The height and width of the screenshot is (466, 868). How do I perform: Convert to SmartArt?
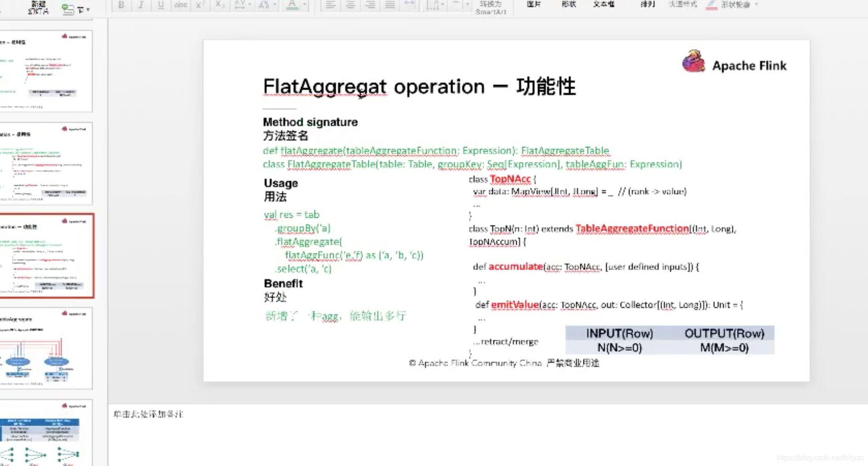point(491,7)
